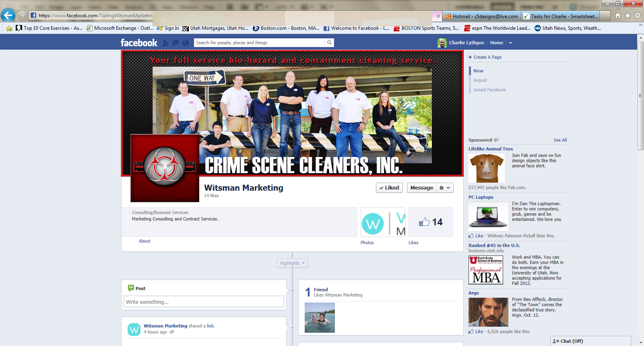Open the Photos thumbnail box
This screenshot has height=346, width=644.
[x=383, y=222]
